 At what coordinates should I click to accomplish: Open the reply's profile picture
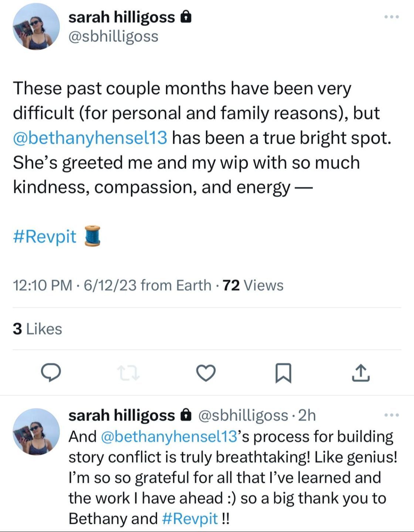click(x=36, y=432)
